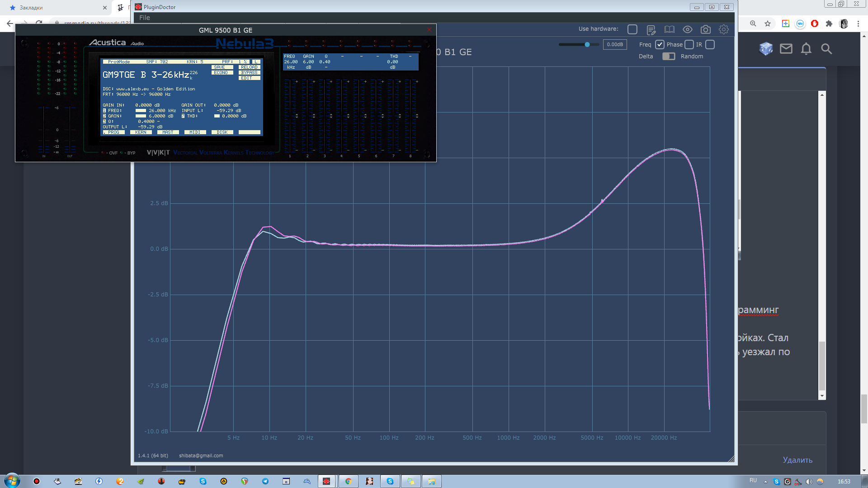The height and width of the screenshot is (488, 868).
Task: Open PluginDoctor settings gear icon
Action: click(x=723, y=30)
